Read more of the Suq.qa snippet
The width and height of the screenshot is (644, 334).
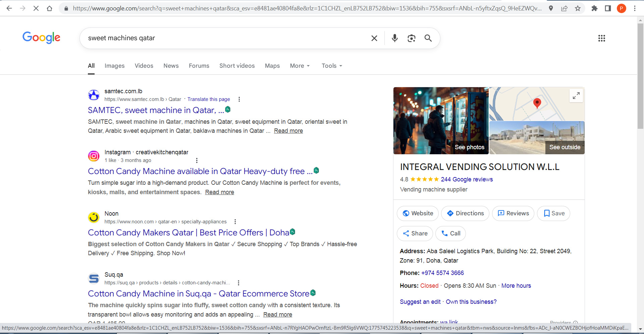click(x=277, y=315)
